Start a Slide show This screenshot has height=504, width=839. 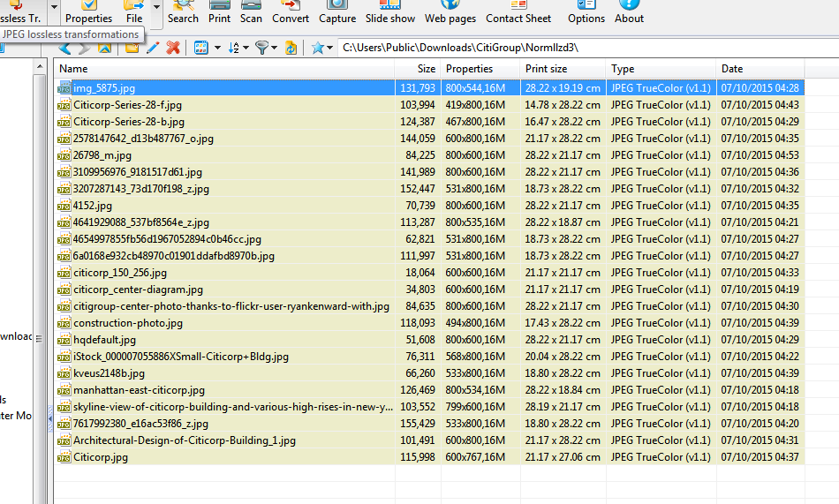389,12
